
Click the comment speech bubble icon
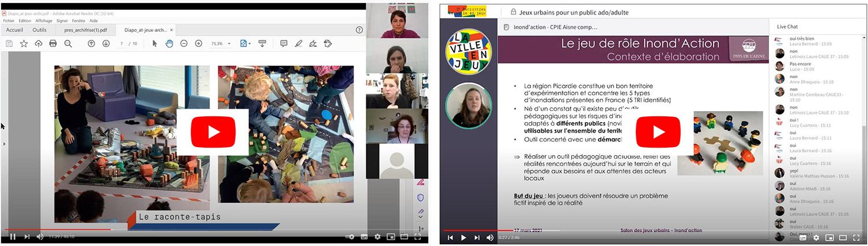coord(284,43)
